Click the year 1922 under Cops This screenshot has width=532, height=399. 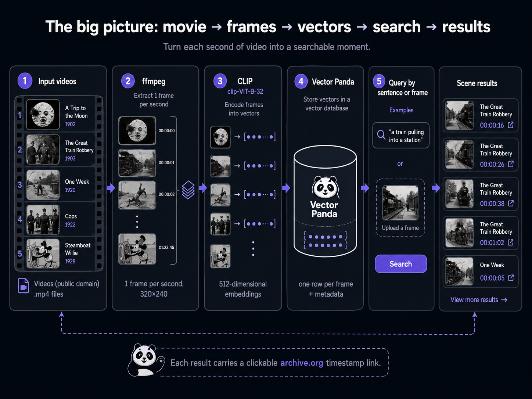[70, 224]
